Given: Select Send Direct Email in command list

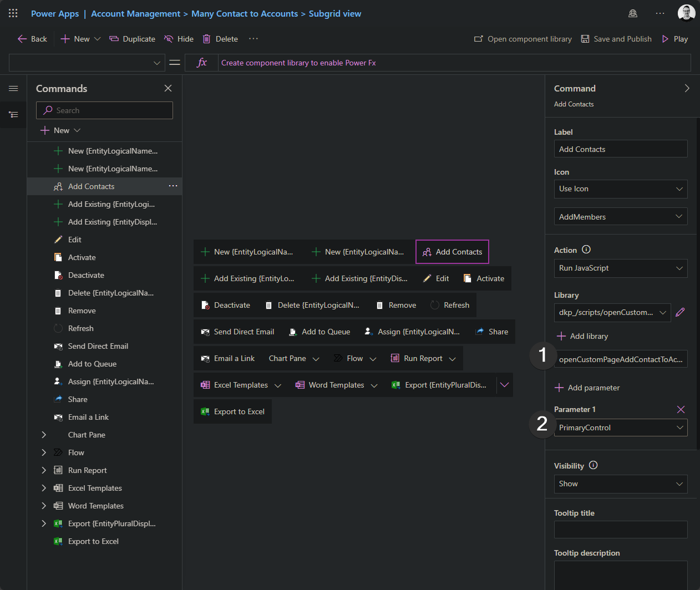Looking at the screenshot, I should pos(104,346).
